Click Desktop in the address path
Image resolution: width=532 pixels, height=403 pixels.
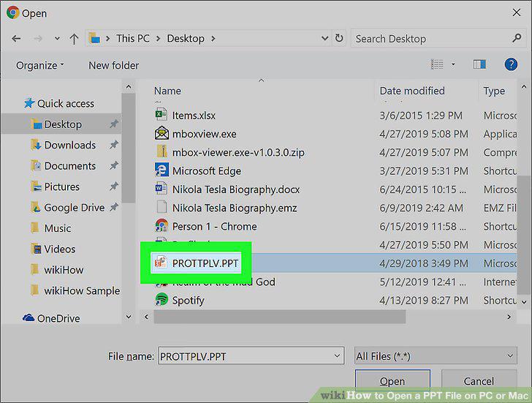(x=186, y=38)
